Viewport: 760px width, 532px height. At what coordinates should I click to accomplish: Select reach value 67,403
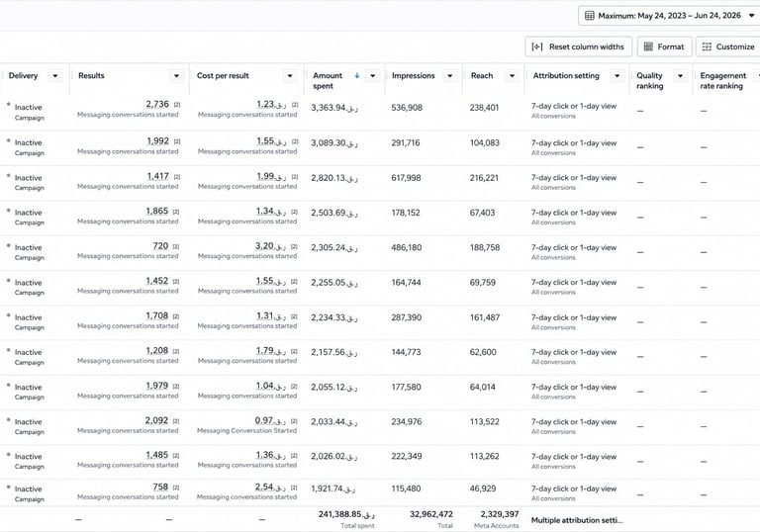pos(482,213)
